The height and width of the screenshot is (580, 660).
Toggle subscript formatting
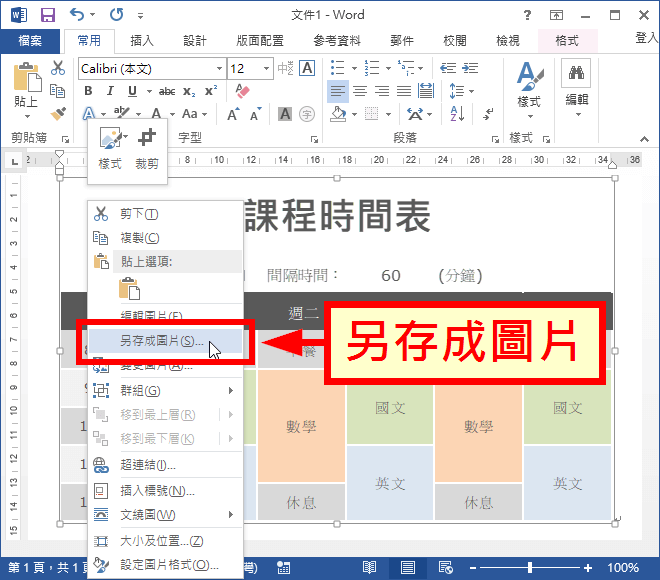(x=189, y=91)
